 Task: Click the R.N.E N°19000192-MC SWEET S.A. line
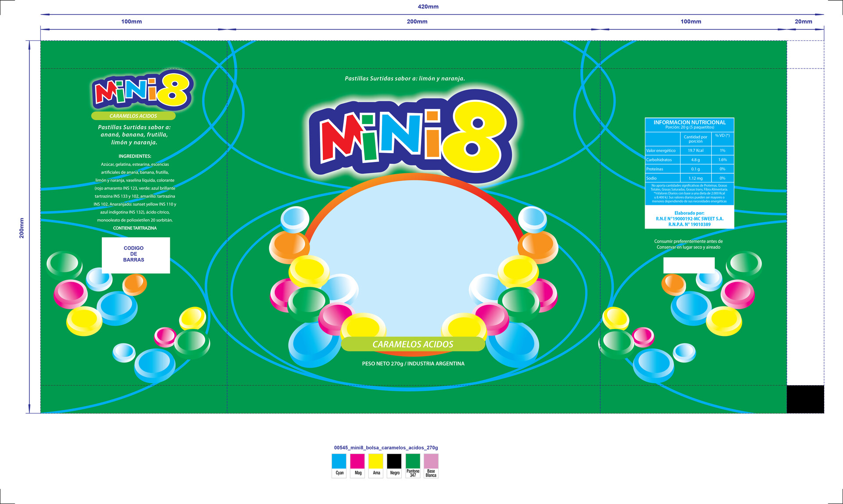[x=689, y=218]
